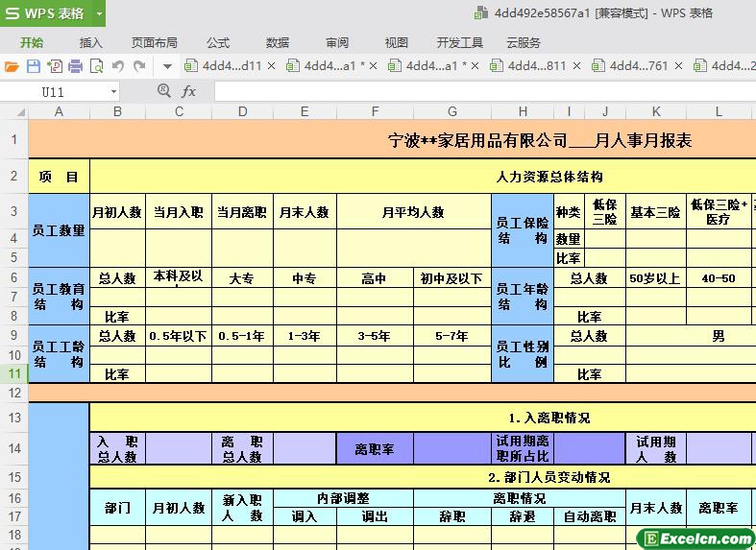Click the Undo arrow icon

click(x=117, y=66)
